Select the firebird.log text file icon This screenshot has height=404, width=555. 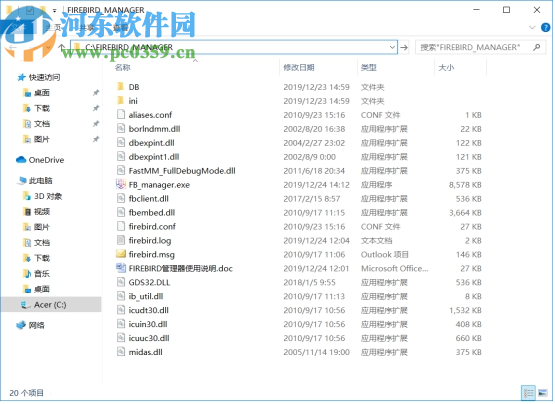coord(121,240)
